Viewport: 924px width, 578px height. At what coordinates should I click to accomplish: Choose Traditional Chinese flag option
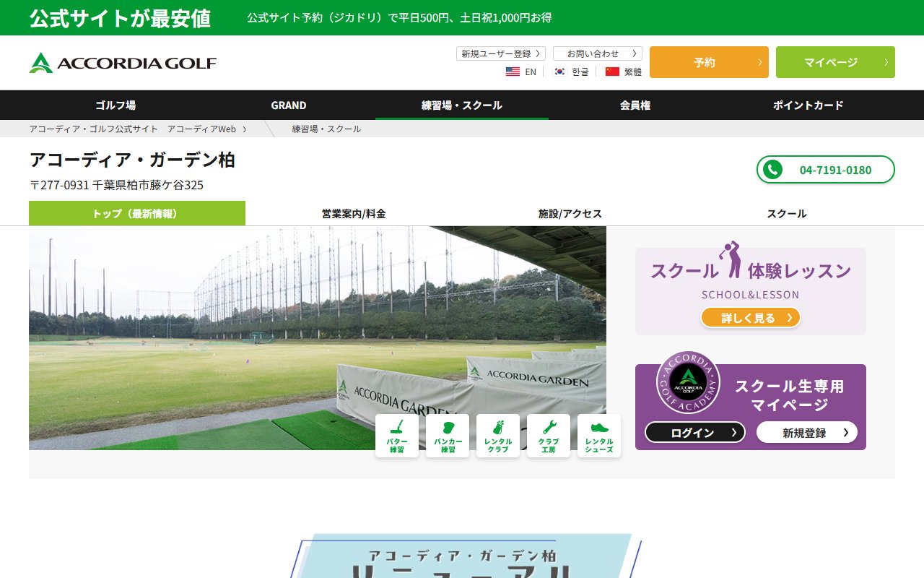(x=624, y=72)
